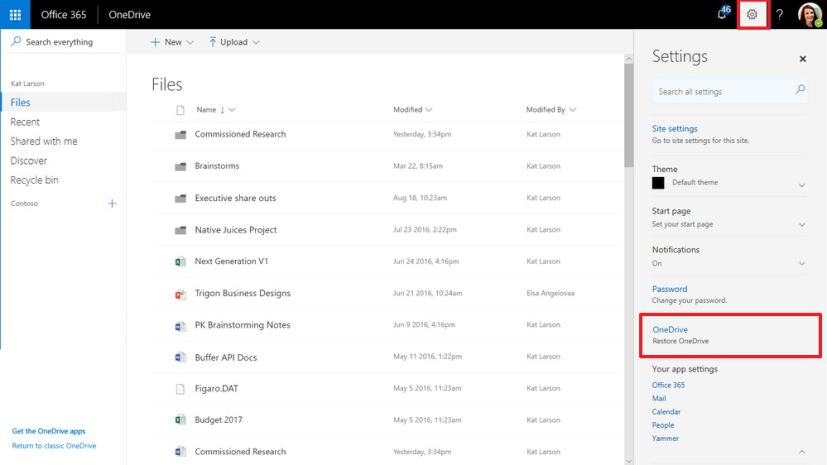827x465 pixels.
Task: Open the Site settings link
Action: tap(675, 129)
